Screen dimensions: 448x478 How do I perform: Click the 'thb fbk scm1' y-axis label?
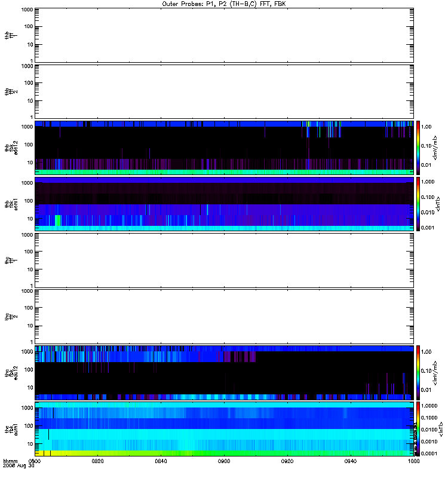point(11,204)
